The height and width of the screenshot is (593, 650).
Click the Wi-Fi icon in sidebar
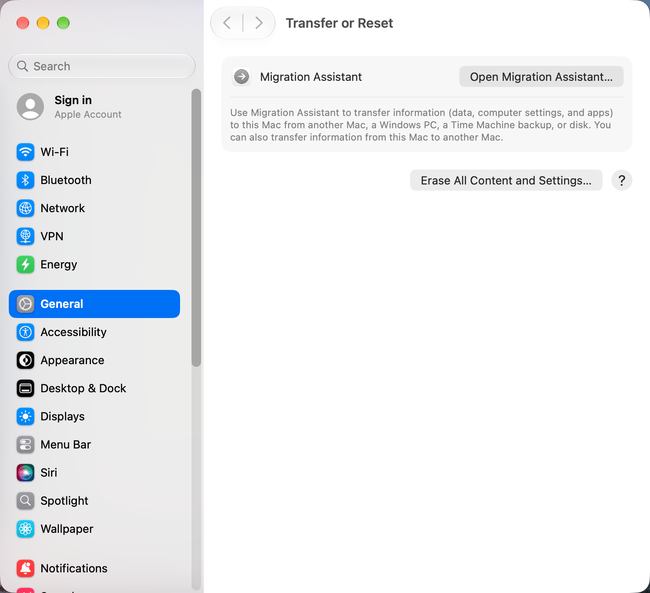click(25, 152)
